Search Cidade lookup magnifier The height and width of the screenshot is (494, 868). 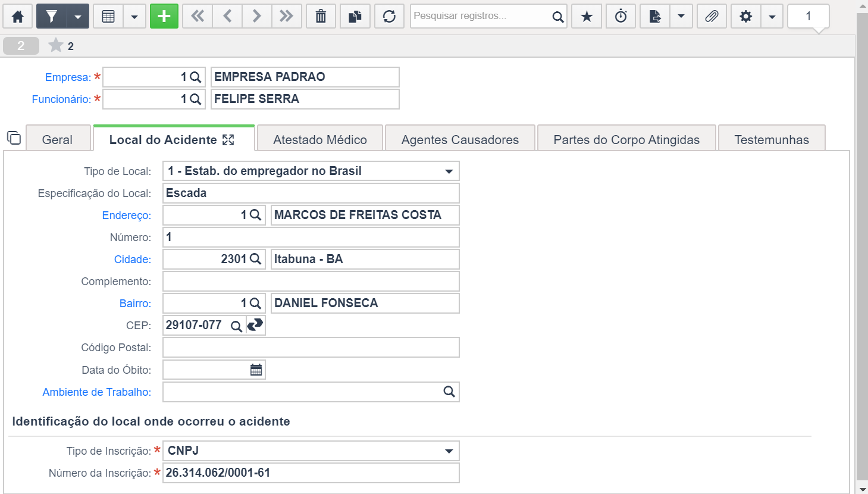[x=255, y=259]
